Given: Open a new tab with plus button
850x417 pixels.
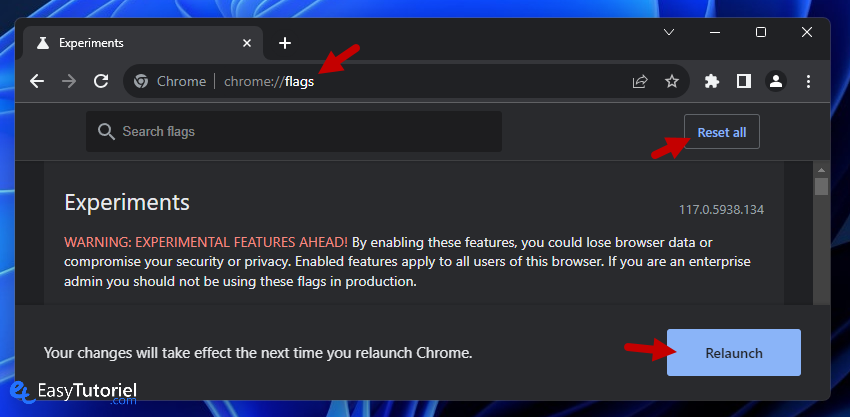Looking at the screenshot, I should (285, 43).
